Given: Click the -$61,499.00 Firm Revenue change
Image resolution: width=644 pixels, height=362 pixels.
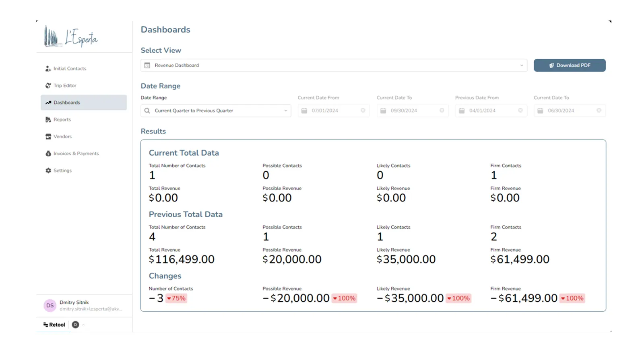Looking at the screenshot, I should pyautogui.click(x=524, y=298).
